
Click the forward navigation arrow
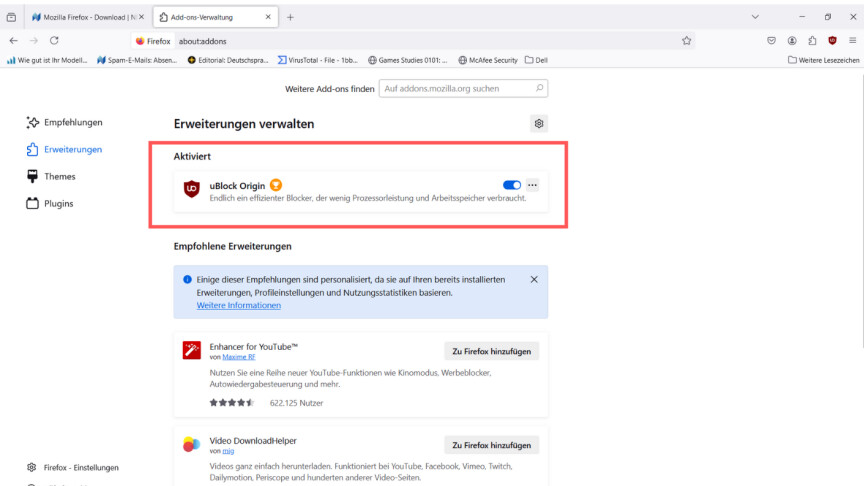point(34,41)
